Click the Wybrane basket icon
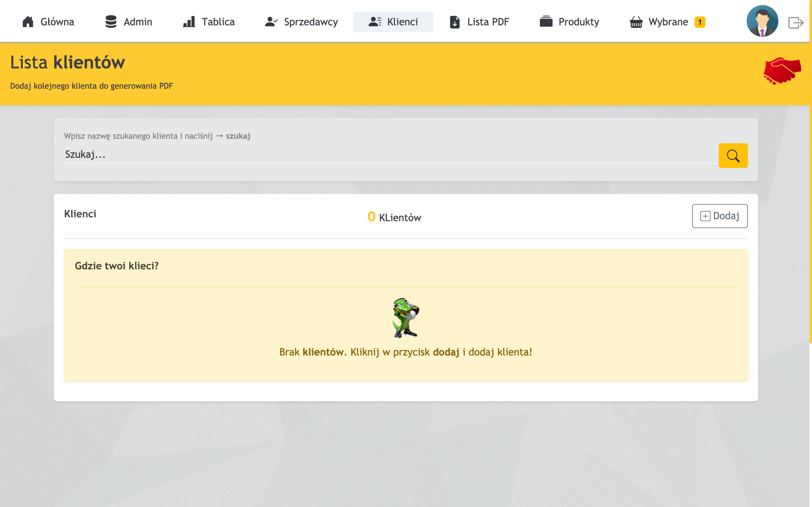 pos(636,22)
